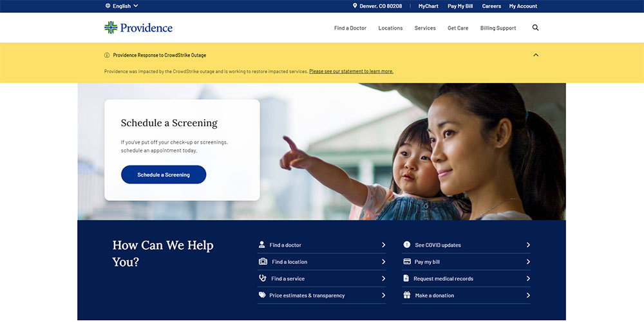The height and width of the screenshot is (322, 644).
Task: Click the stethoscope icon beside Find a service
Action: point(263,278)
